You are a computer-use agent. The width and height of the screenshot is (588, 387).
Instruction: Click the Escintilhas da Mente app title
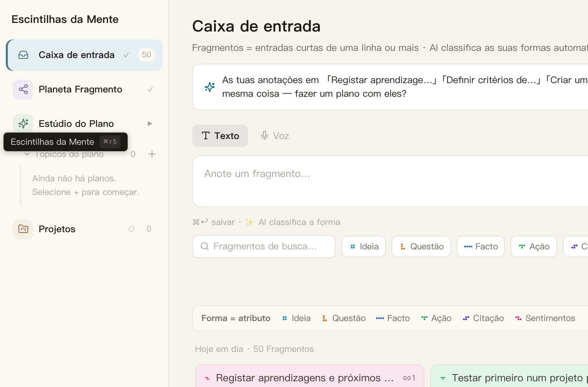tap(65, 19)
